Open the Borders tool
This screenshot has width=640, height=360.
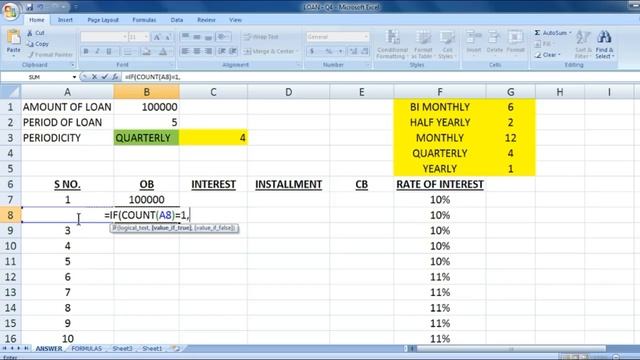click(128, 51)
